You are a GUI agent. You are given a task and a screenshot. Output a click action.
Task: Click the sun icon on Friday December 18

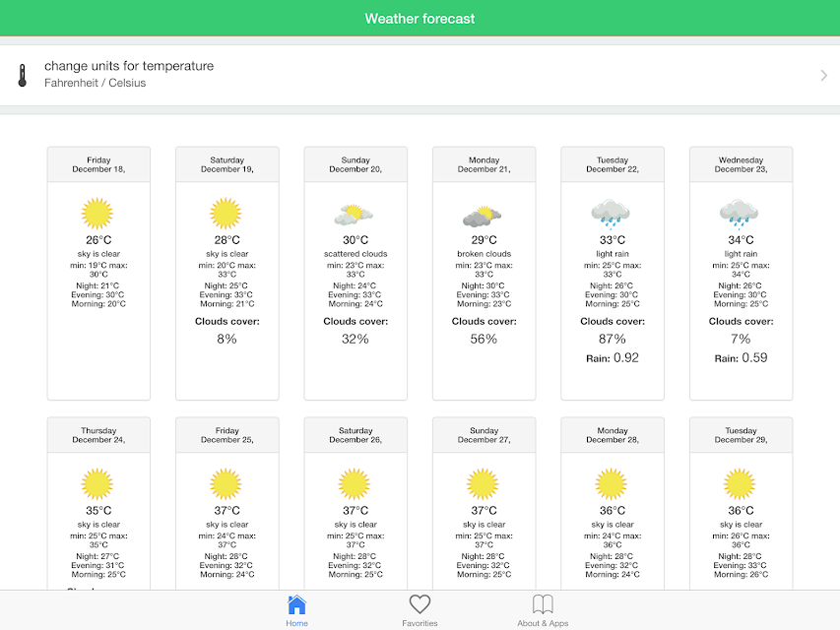point(97,214)
